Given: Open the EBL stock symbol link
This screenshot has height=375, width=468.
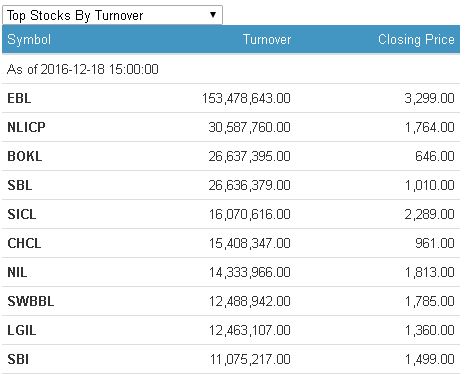Looking at the screenshot, I should pyautogui.click(x=19, y=98).
